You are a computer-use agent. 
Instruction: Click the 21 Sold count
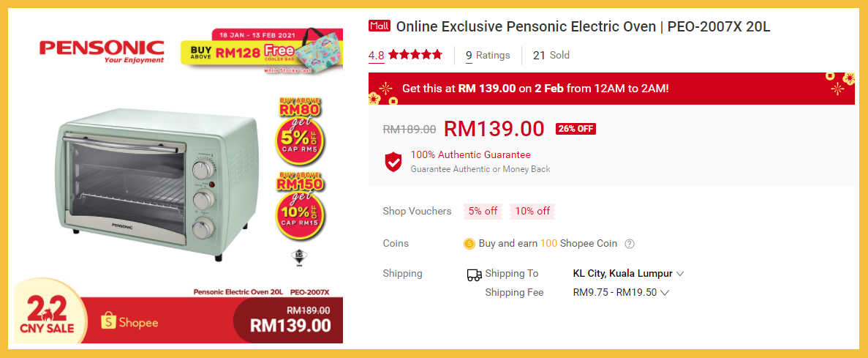pyautogui.click(x=551, y=55)
